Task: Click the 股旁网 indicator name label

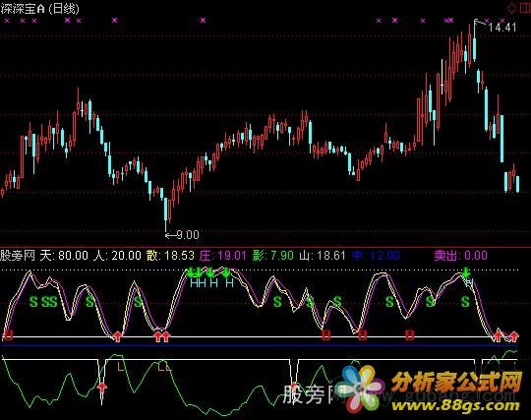Action: tap(18, 256)
